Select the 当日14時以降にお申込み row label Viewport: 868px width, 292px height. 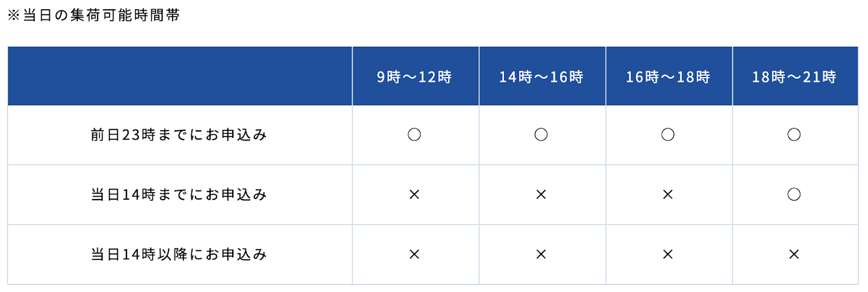click(179, 254)
